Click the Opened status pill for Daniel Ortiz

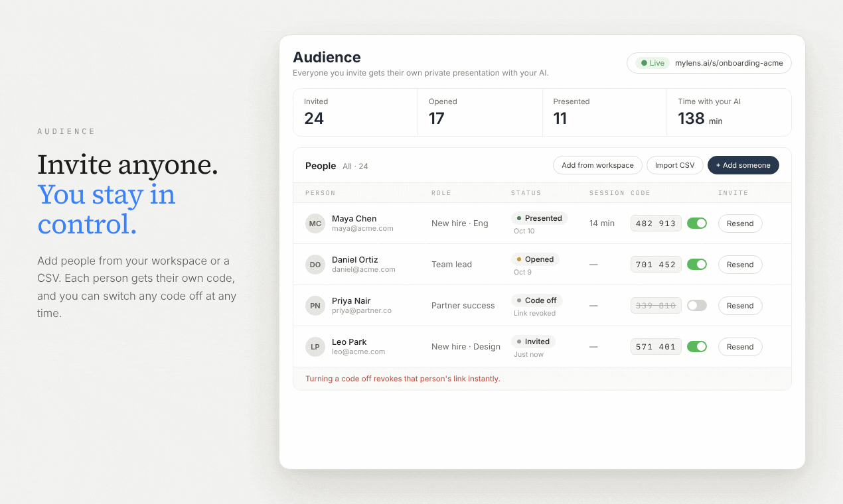click(x=535, y=259)
